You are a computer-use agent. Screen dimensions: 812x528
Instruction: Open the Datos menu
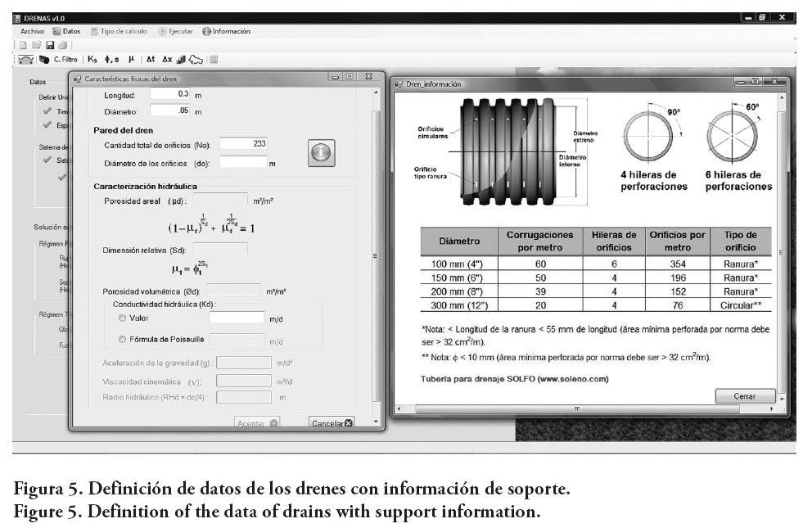tap(66, 31)
